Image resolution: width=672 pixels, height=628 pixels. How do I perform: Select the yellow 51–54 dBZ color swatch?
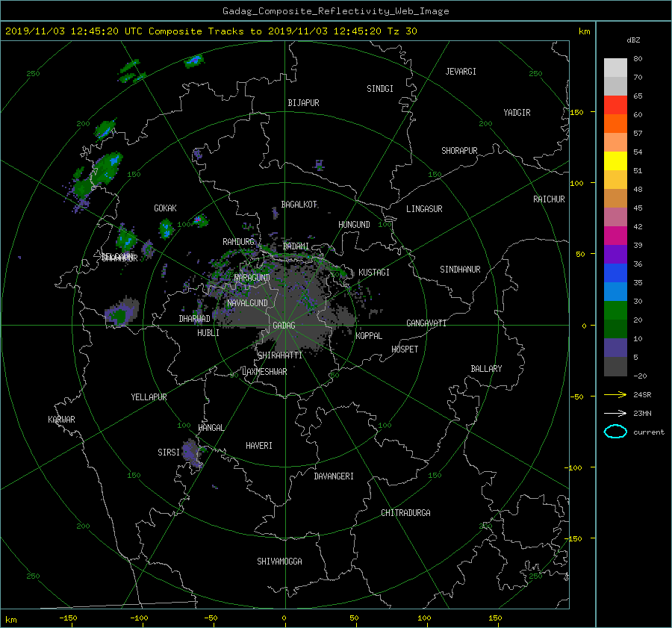(615, 161)
